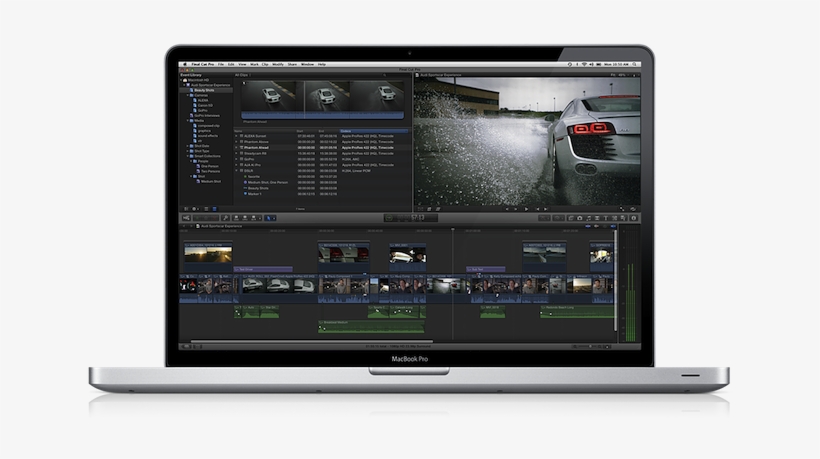This screenshot has width=820, height=459.
Task: Toggle audio skimming in the timeline
Action: [x=596, y=226]
